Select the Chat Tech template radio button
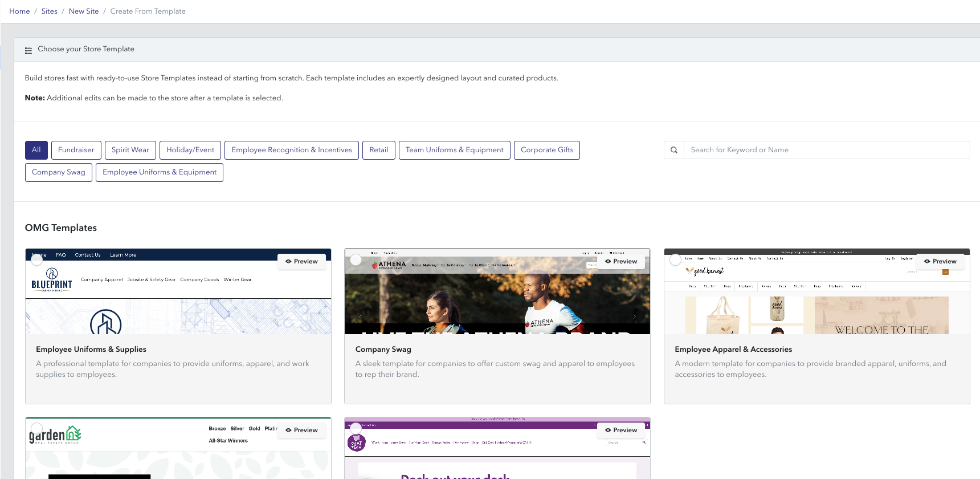 pyautogui.click(x=356, y=428)
